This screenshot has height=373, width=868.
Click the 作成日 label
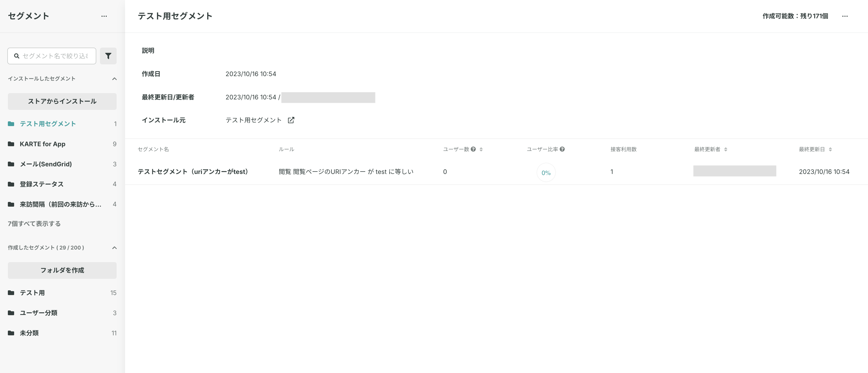[x=151, y=74]
